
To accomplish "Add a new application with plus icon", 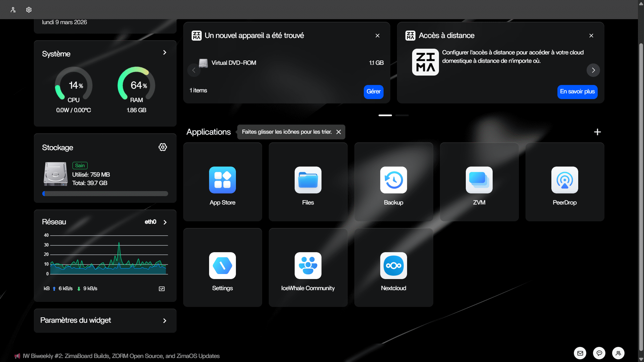I will click(597, 132).
